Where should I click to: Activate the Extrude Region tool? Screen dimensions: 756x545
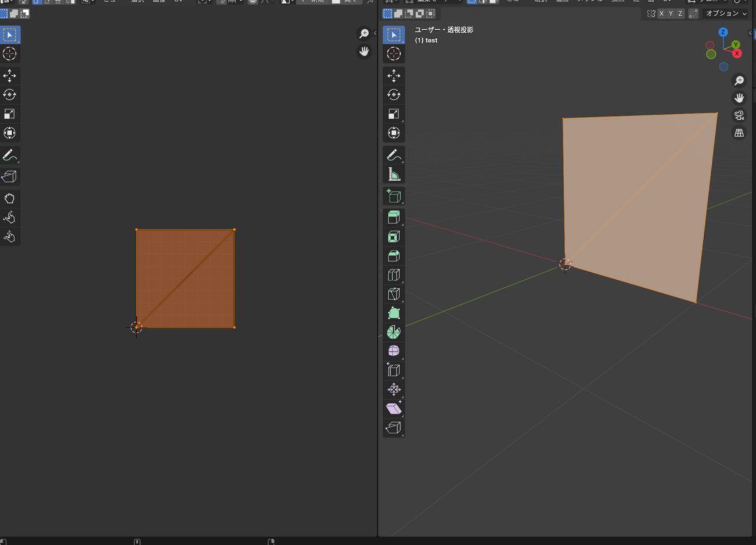(x=394, y=218)
